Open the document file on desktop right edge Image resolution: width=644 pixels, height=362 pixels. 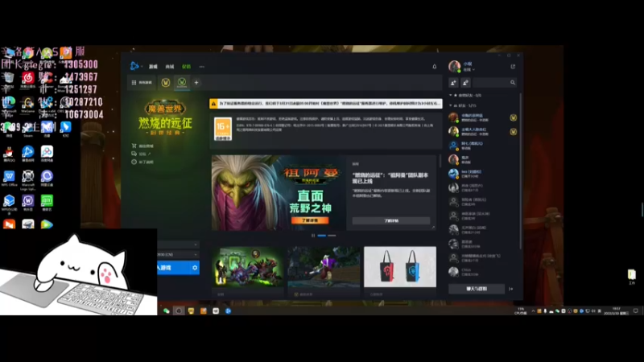(x=632, y=277)
